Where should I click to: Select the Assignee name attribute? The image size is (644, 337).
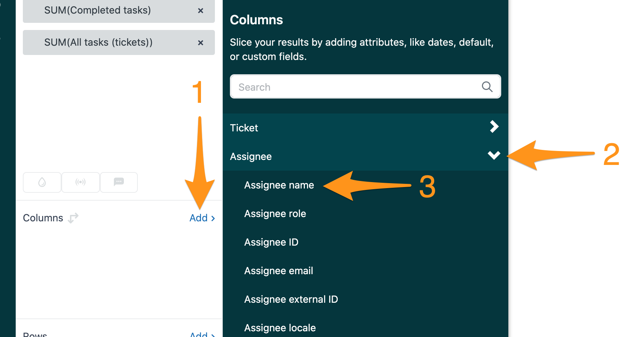click(x=279, y=185)
